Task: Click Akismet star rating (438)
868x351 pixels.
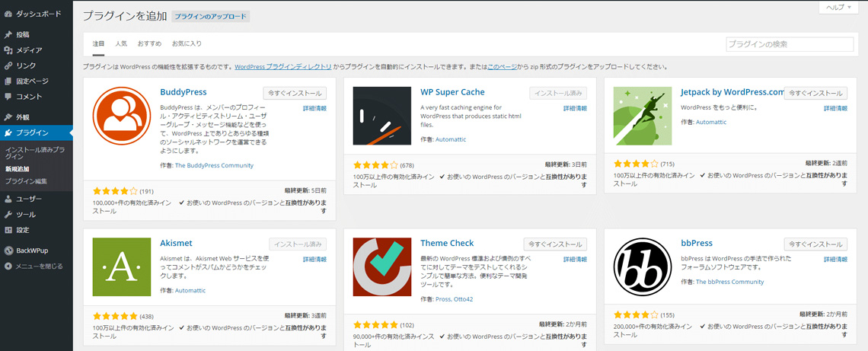Action: [115, 316]
